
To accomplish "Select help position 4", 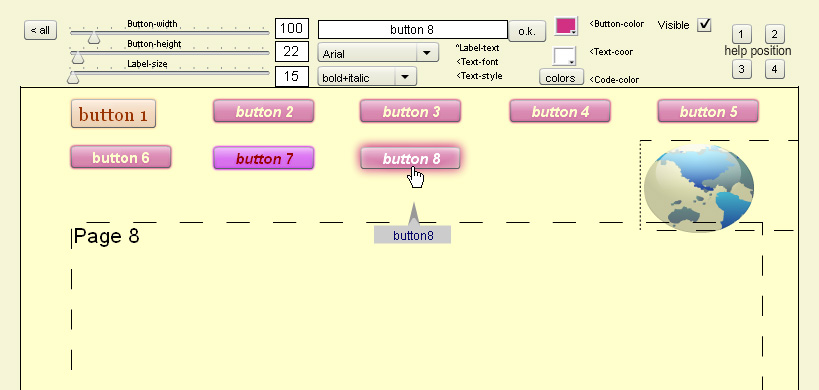I will pos(775,69).
